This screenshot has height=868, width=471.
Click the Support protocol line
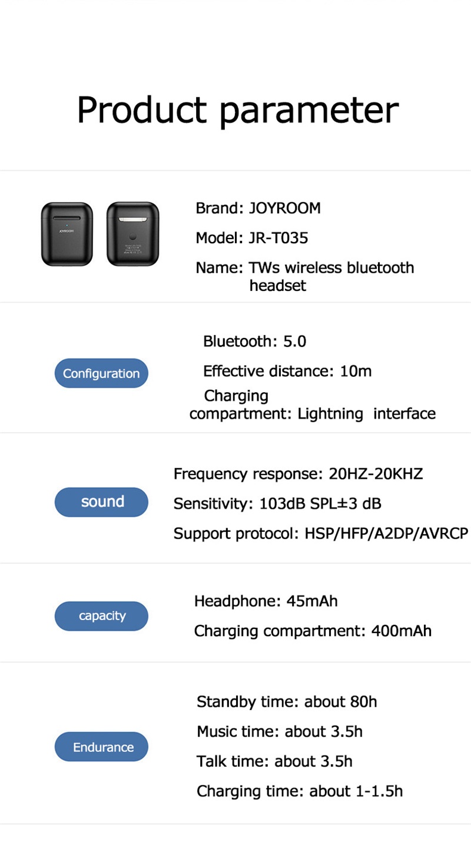[320, 534]
